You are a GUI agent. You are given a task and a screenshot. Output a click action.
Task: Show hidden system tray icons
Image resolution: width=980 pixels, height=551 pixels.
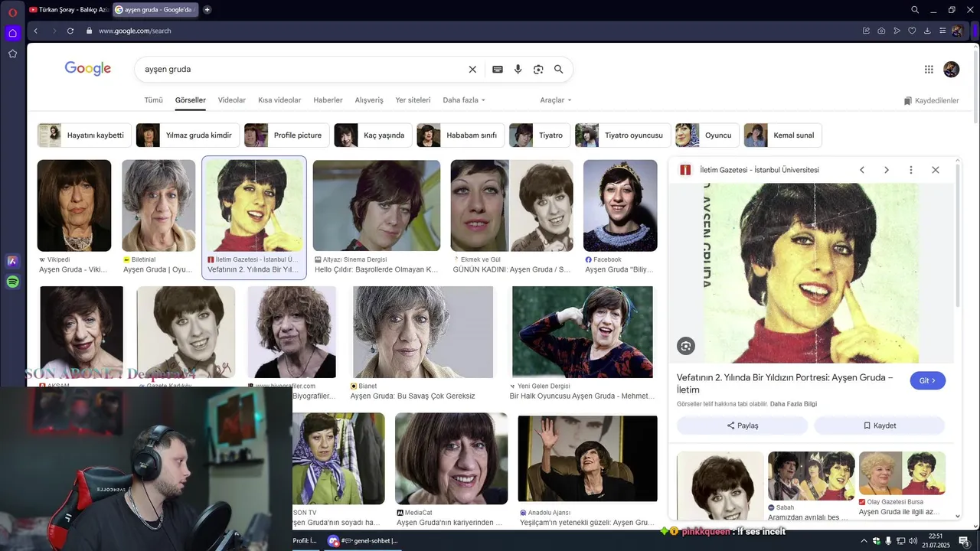tap(864, 541)
